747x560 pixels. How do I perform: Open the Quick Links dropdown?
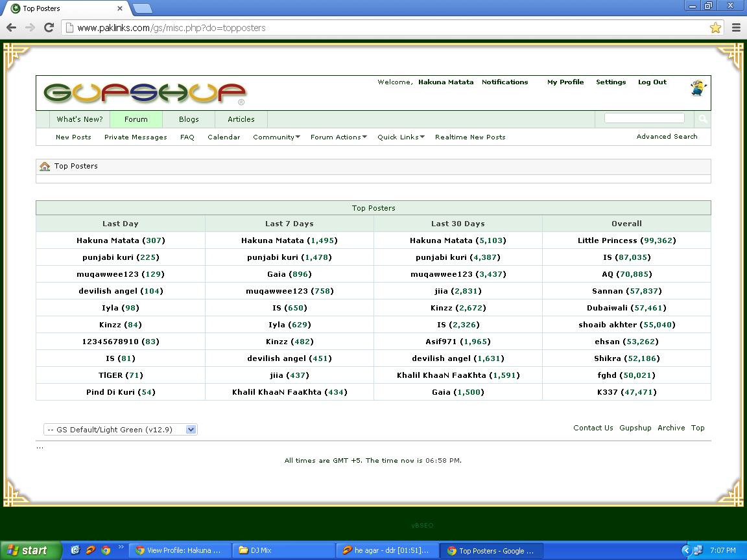tap(401, 137)
